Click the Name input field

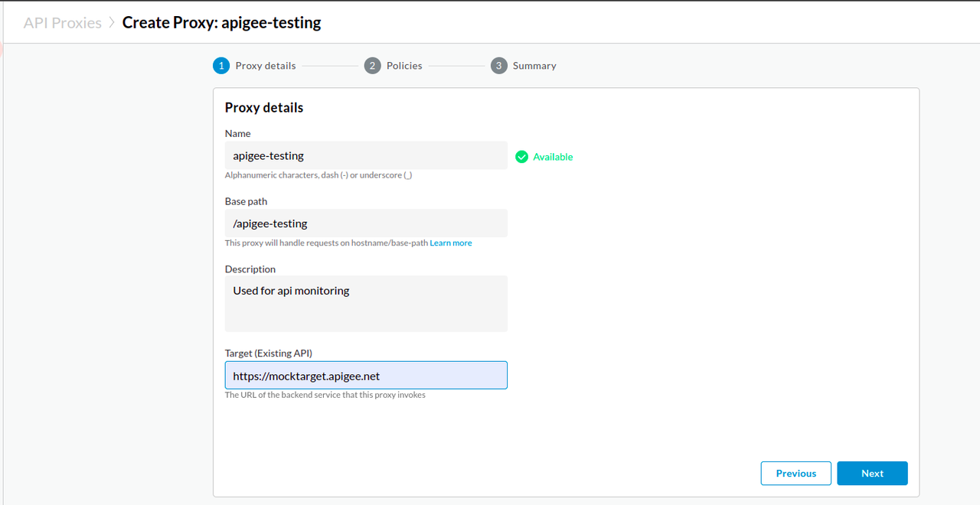point(366,155)
